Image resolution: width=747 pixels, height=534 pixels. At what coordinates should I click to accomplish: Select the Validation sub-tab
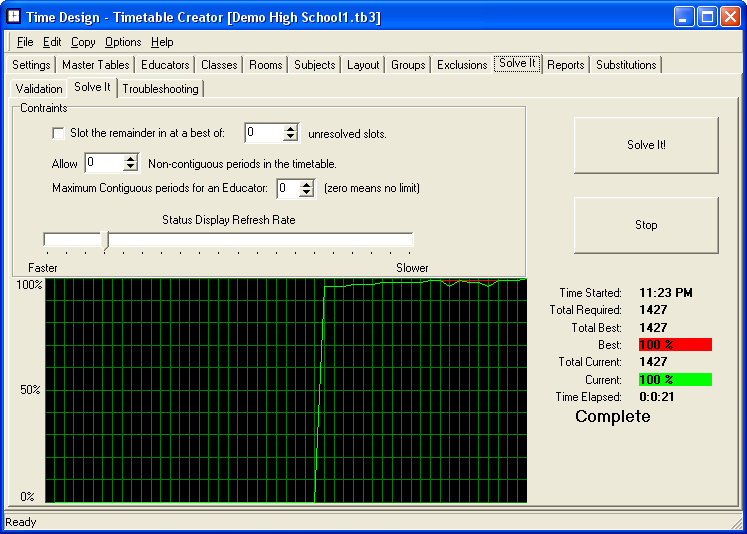point(39,89)
